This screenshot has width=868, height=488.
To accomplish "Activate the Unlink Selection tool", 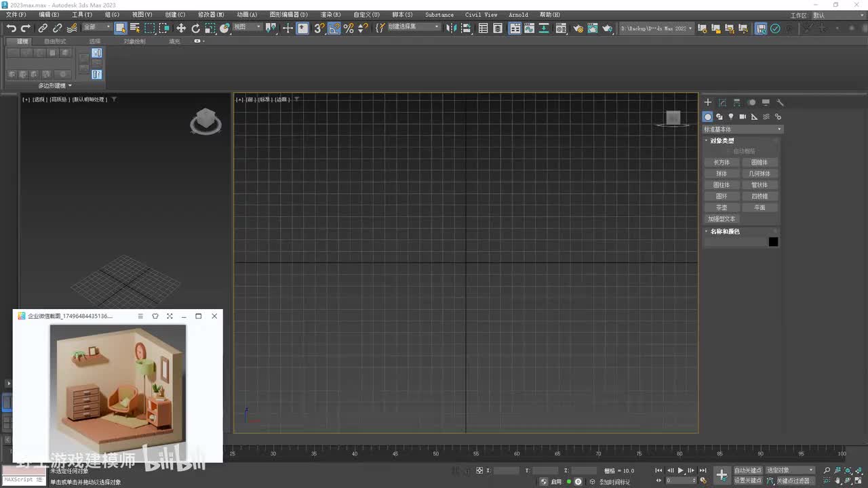I will [x=58, y=28].
